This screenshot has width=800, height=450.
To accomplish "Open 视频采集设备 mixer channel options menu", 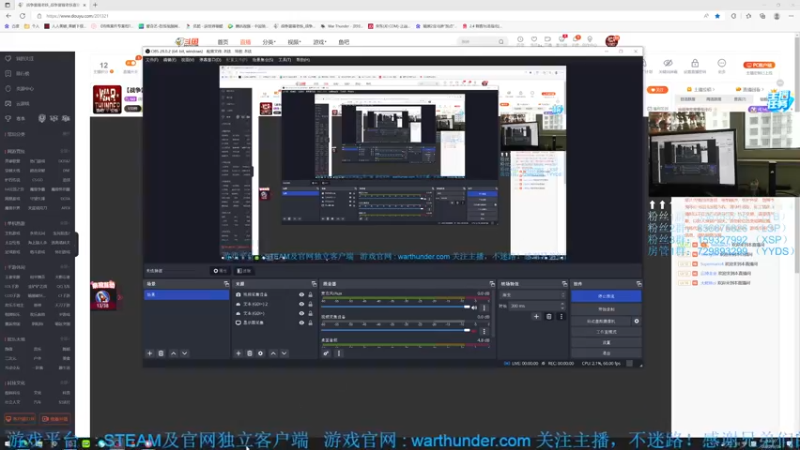I will click(x=484, y=331).
